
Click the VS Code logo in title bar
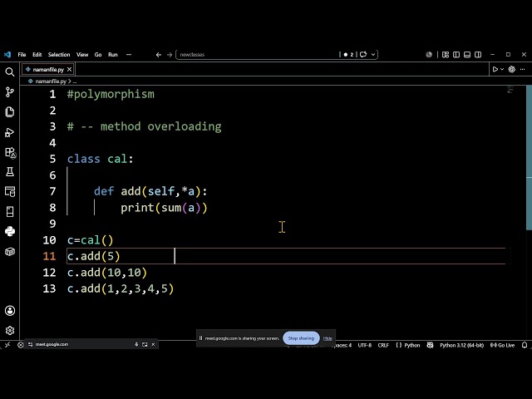coord(7,54)
